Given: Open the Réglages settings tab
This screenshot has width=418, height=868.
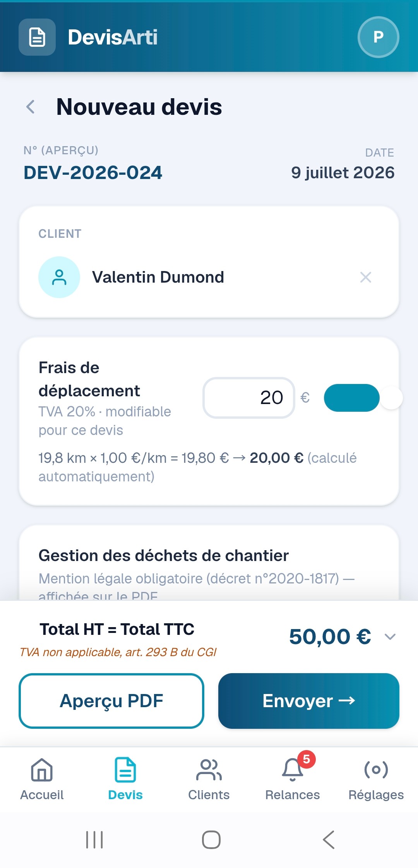Looking at the screenshot, I should pyautogui.click(x=376, y=779).
